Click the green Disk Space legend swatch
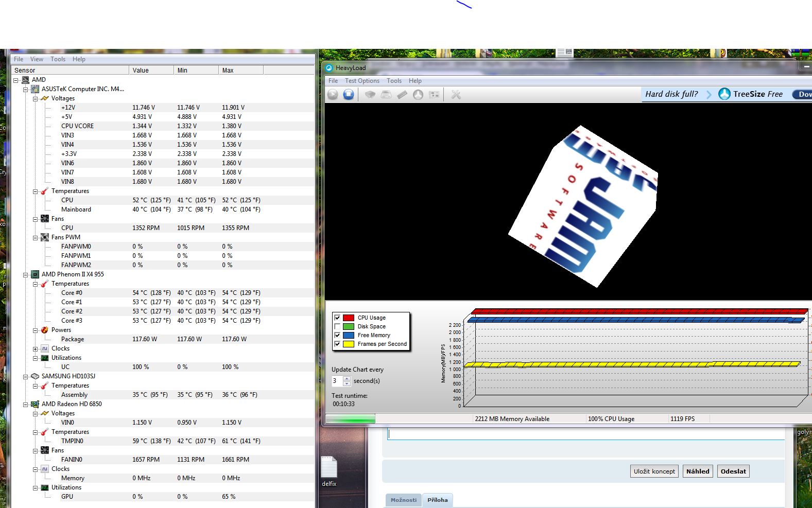This screenshot has width=812, height=508. pos(349,326)
